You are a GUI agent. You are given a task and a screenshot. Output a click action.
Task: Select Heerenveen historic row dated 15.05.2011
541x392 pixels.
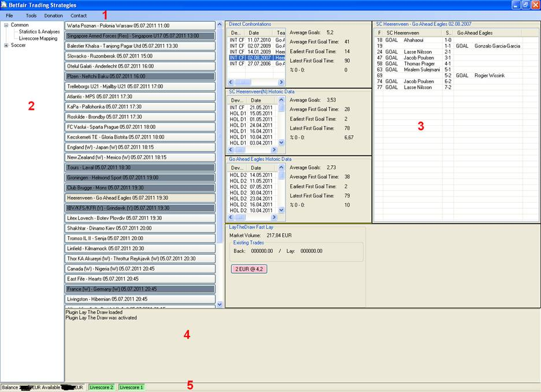point(253,113)
